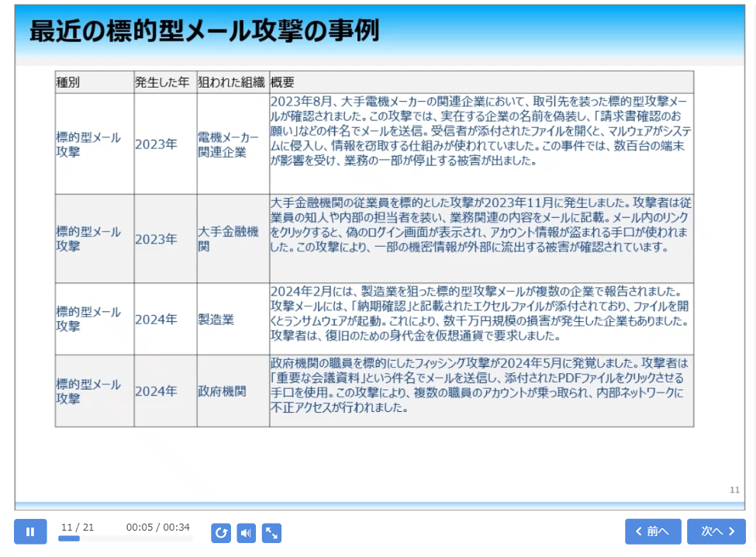Click the 11 / 21 slide counter
This screenshot has height=557, width=756.
[78, 527]
